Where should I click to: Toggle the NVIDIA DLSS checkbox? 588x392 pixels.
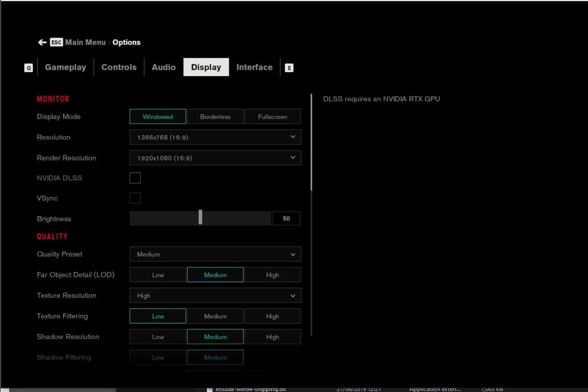(135, 178)
